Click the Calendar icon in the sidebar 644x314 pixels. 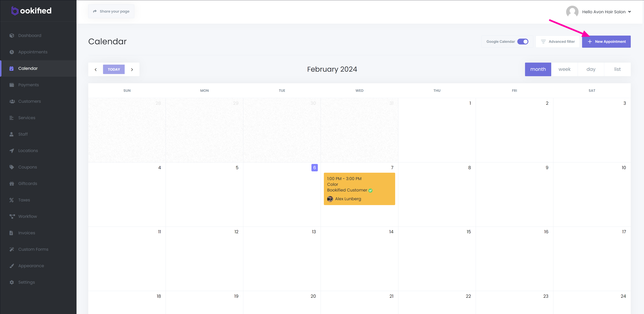tap(12, 68)
